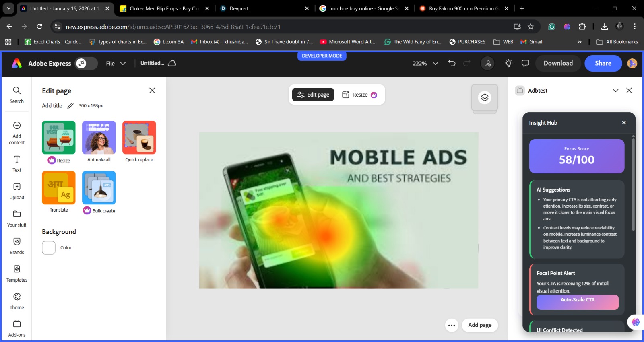Select the Quick replace action

[x=139, y=137]
